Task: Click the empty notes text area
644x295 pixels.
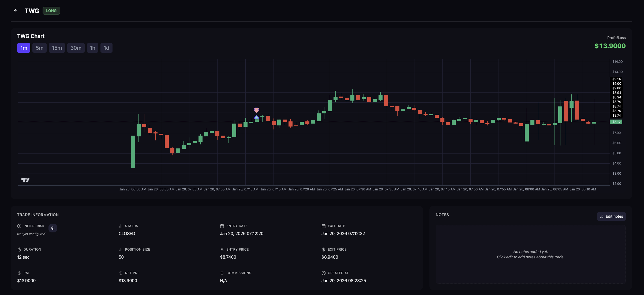Action: [530, 254]
